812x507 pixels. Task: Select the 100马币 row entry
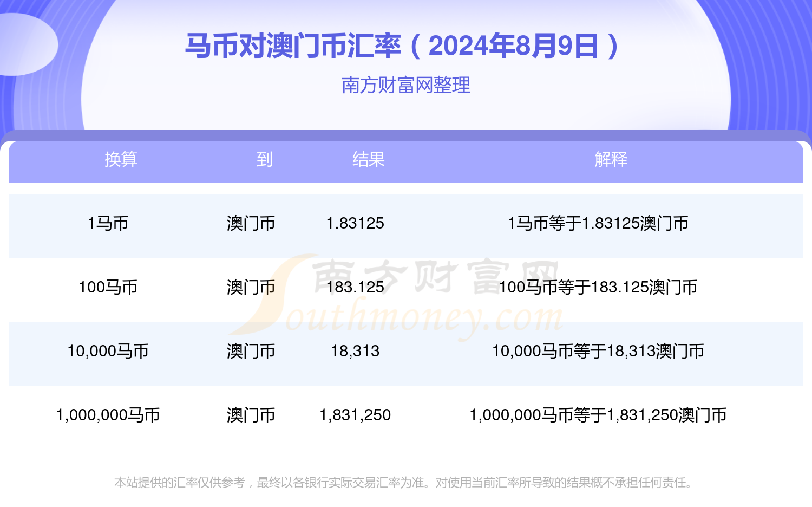coord(108,287)
